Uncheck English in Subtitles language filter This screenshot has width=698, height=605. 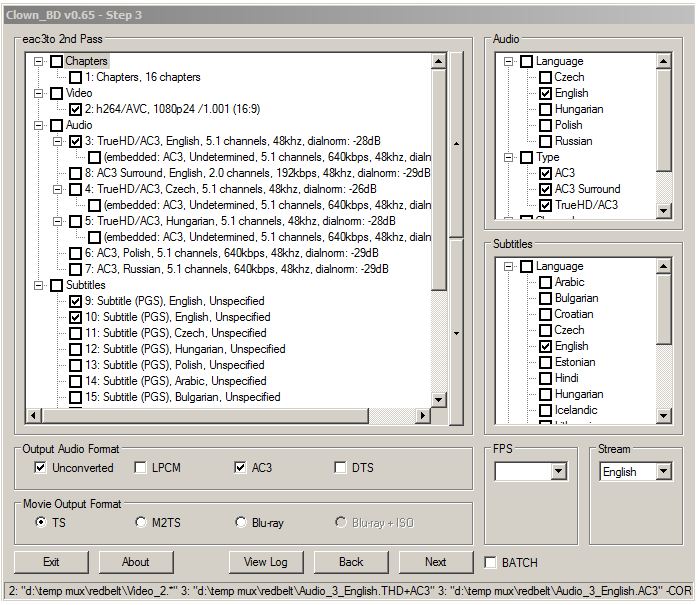point(545,347)
